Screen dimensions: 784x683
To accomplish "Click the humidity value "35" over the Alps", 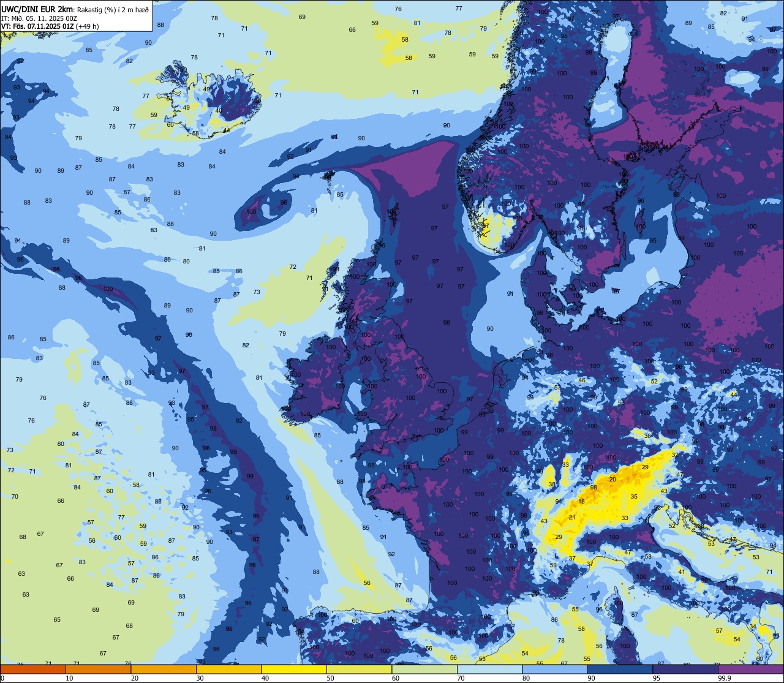I will [x=634, y=496].
